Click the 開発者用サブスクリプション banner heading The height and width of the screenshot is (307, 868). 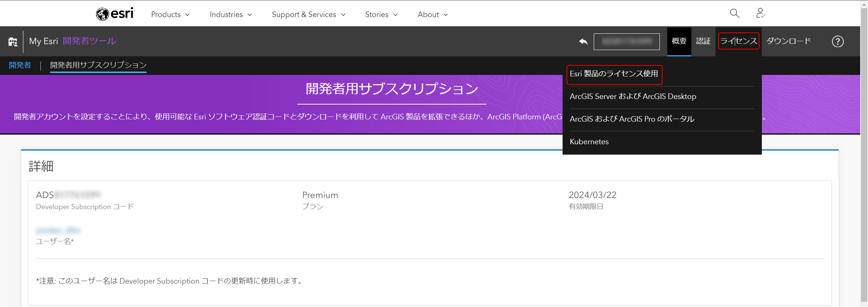(392, 89)
